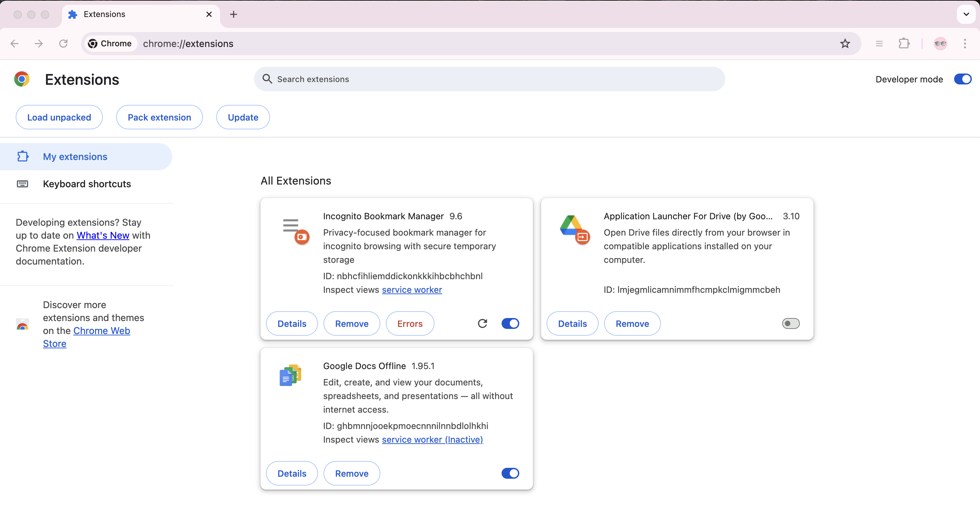This screenshot has height=508, width=980.
Task: Click the Load unpacked button
Action: click(x=59, y=117)
